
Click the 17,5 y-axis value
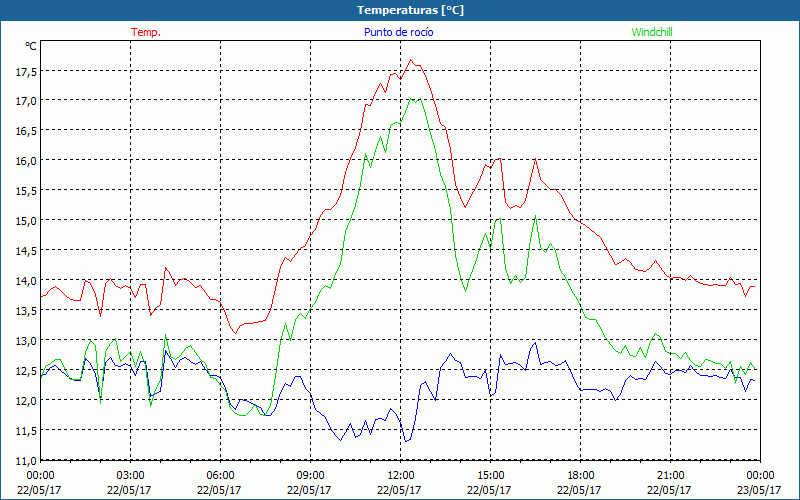27,72
